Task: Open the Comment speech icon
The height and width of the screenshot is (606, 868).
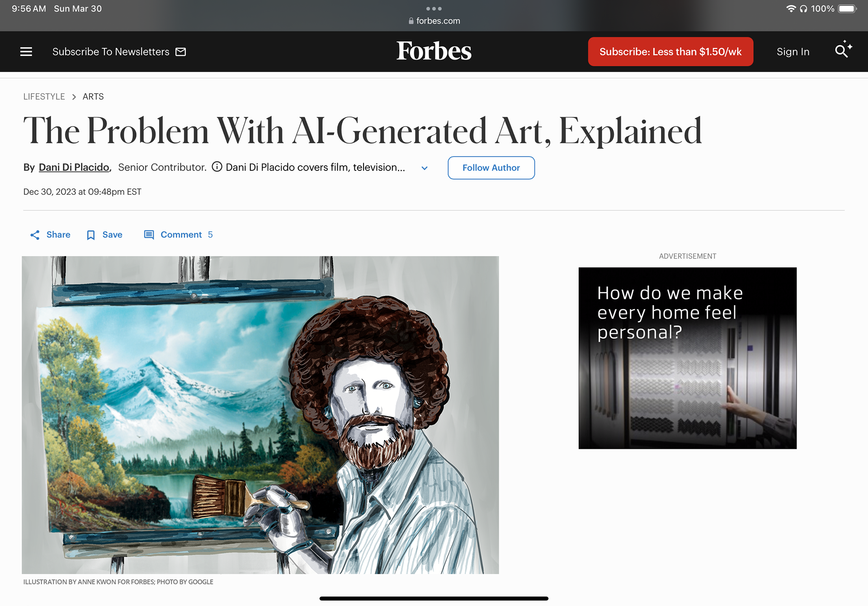Action: [149, 235]
